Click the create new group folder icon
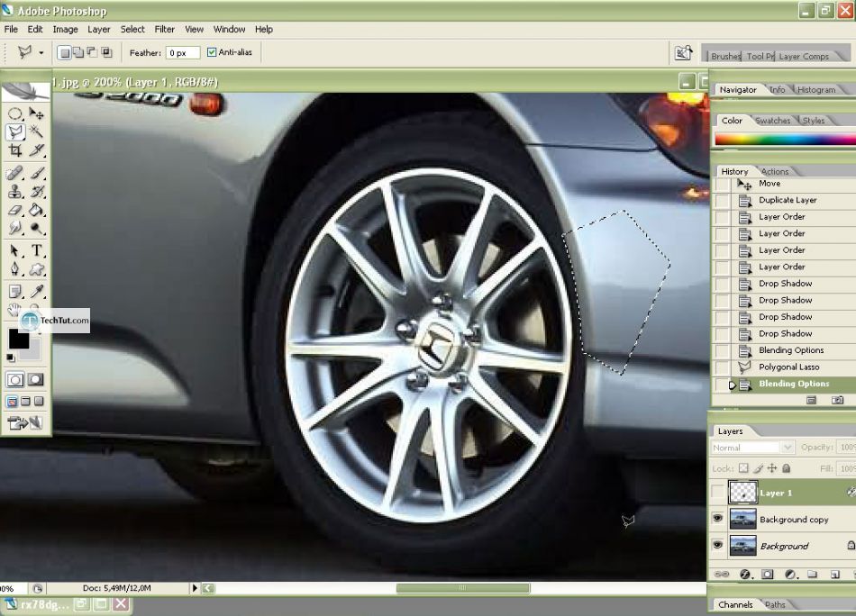The image size is (856, 616). click(813, 575)
